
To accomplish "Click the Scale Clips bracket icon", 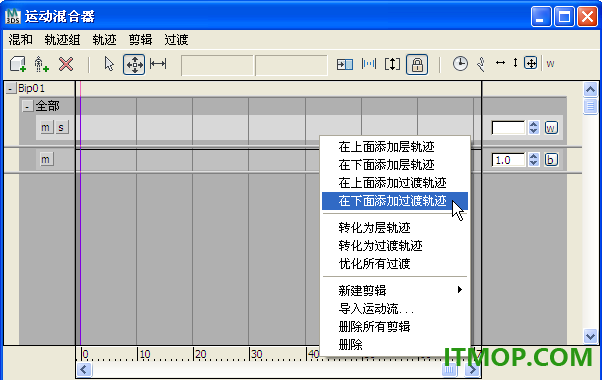I will click(392, 64).
